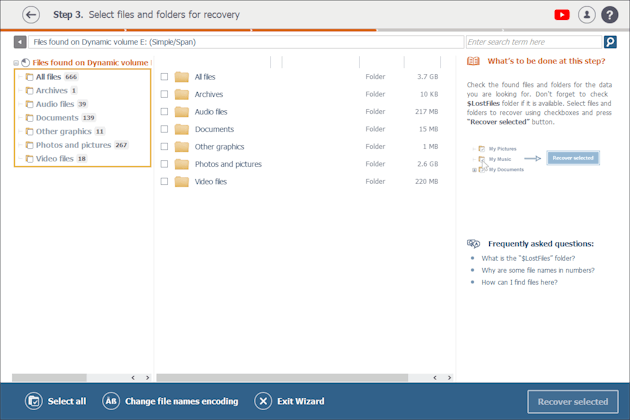Check the Other graphics checkbox
The width and height of the screenshot is (630, 420).
pyautogui.click(x=164, y=146)
